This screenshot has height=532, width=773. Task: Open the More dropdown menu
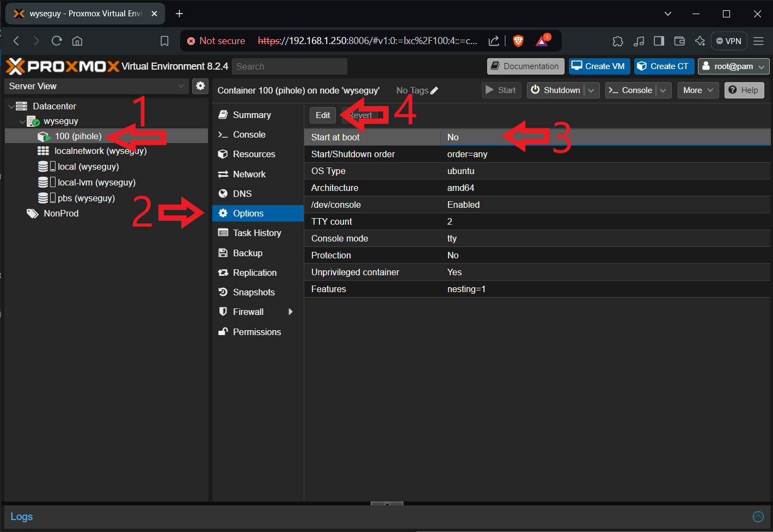pos(698,90)
